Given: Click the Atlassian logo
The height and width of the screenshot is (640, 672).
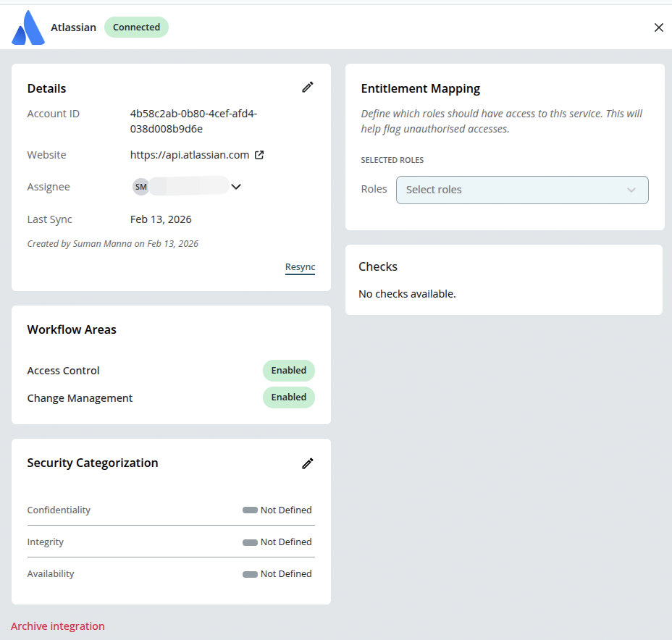Looking at the screenshot, I should coord(28,27).
